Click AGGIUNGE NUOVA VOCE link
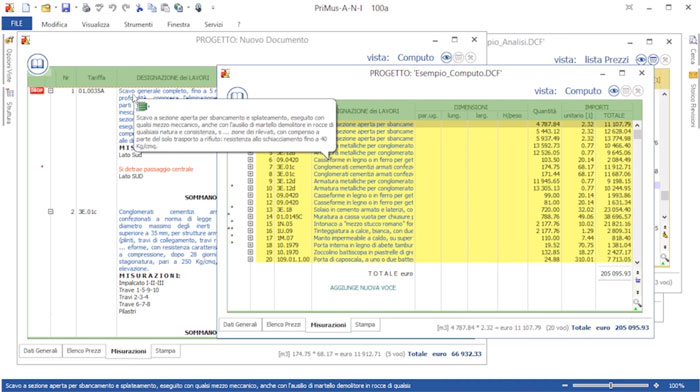The height and width of the screenshot is (392, 700). click(363, 288)
